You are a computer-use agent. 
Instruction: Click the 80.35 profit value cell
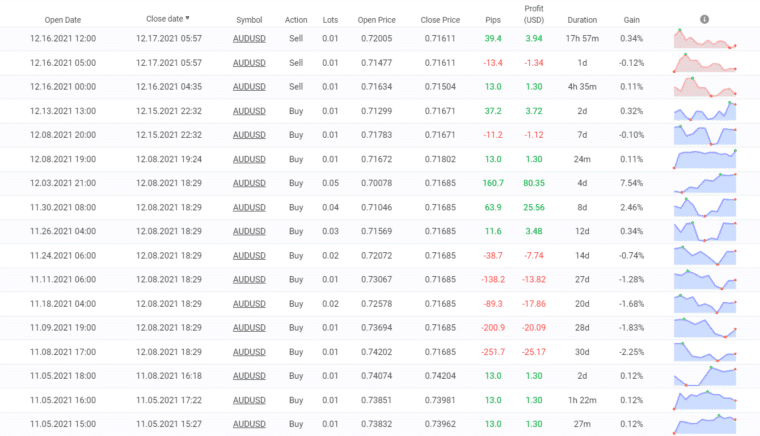pyautogui.click(x=533, y=183)
